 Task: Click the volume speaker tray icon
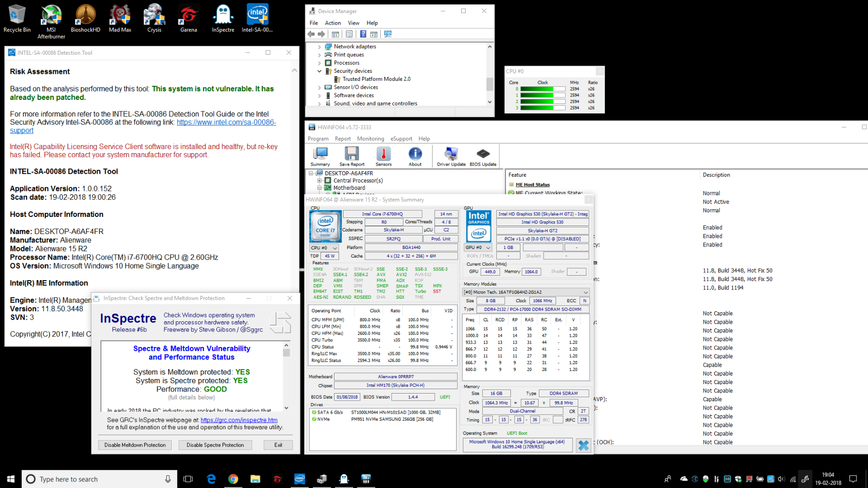point(781,479)
